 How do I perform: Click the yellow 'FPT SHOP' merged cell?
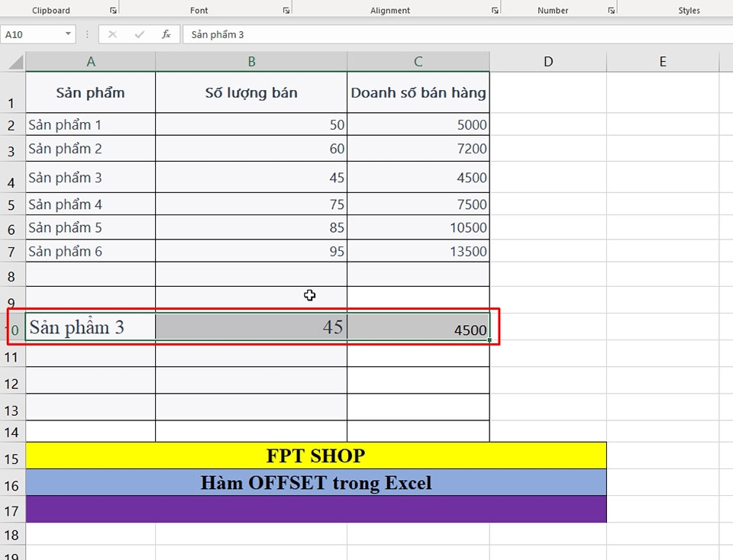click(316, 455)
